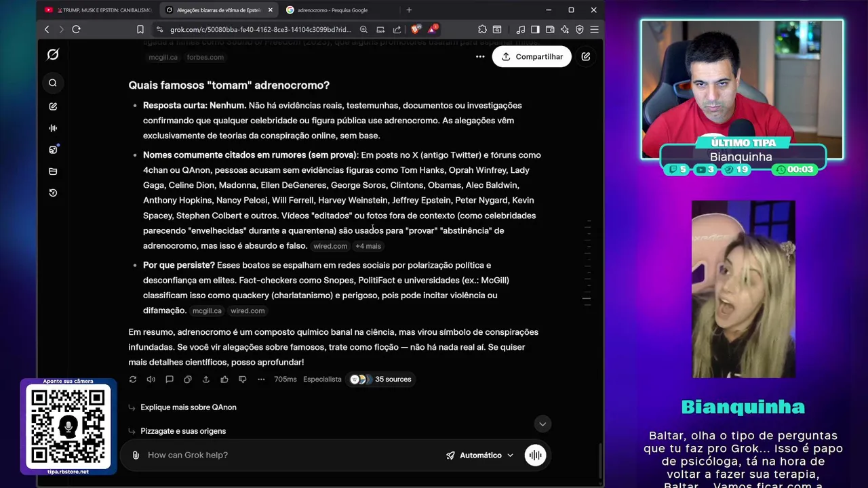Click the Especialista mode label
868x488 pixels.
click(x=322, y=380)
